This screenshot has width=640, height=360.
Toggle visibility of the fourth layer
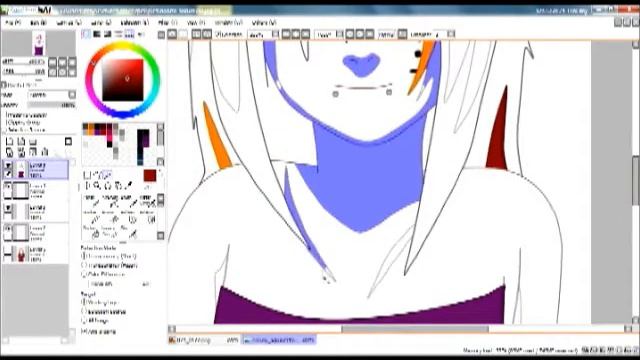point(8,229)
